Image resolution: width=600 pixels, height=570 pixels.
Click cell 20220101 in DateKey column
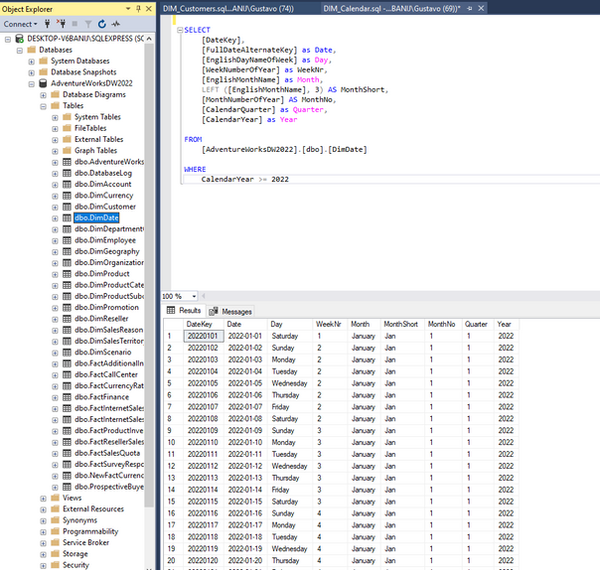click(x=203, y=336)
